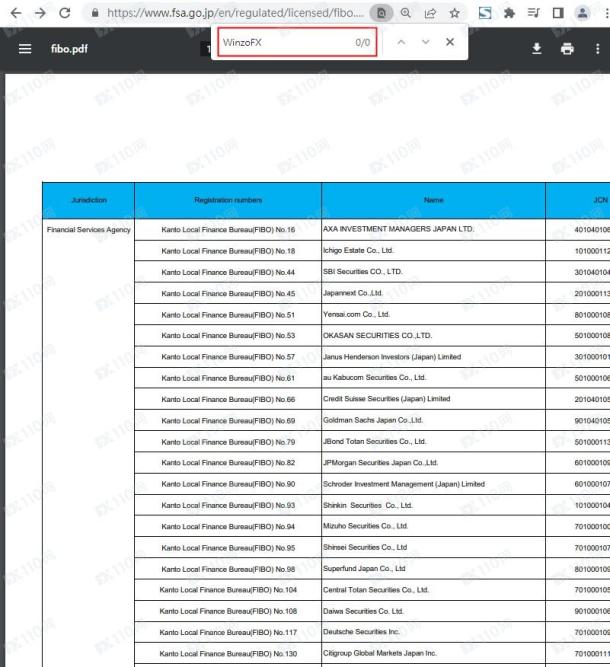
Task: Share this page via share icon
Action: coord(430,13)
